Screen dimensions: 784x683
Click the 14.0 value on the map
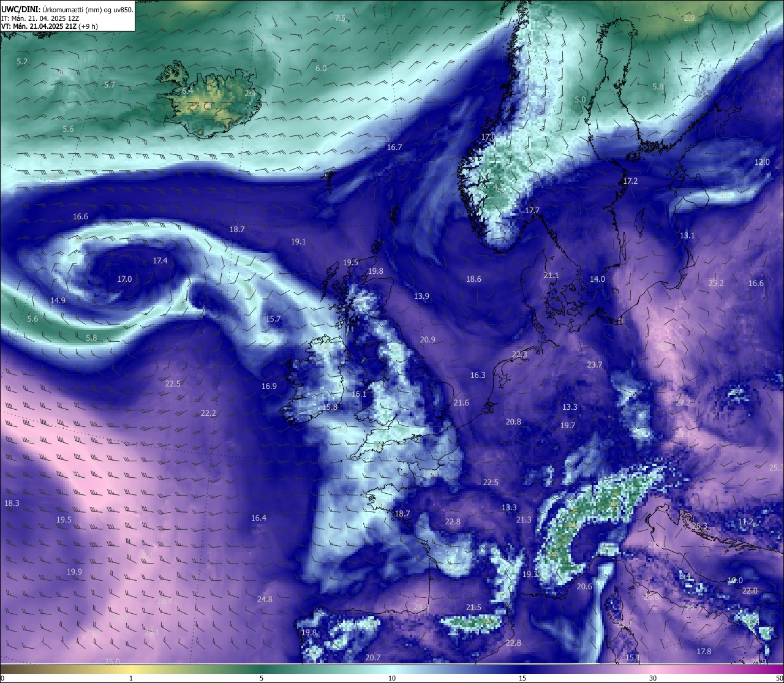(x=597, y=279)
